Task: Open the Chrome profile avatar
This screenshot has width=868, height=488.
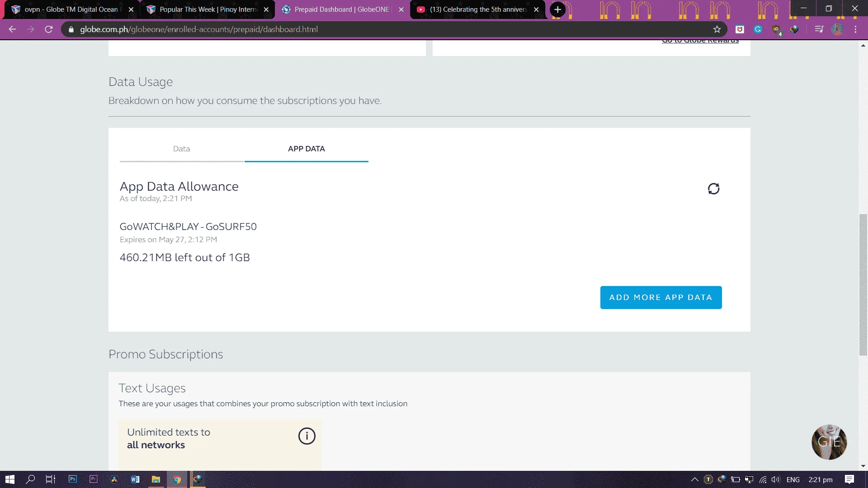Action: point(837,29)
